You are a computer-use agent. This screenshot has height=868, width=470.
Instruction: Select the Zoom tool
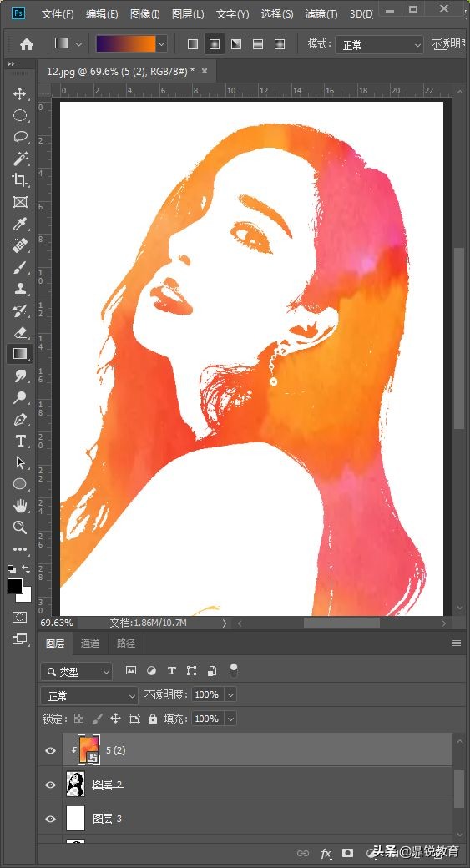point(20,527)
